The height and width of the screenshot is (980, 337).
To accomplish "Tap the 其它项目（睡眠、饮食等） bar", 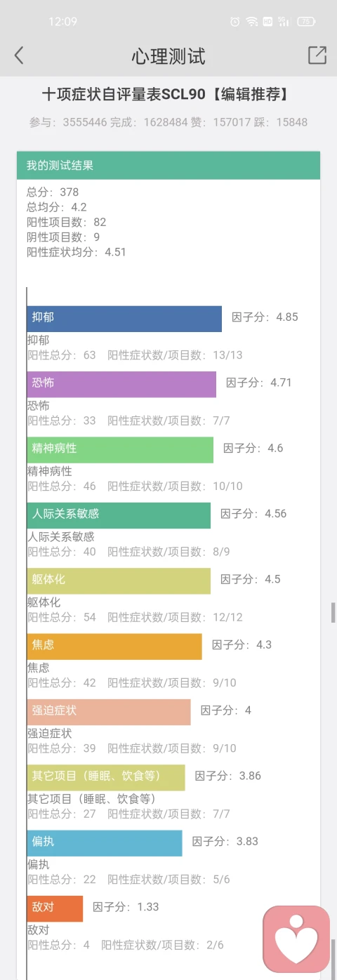I will (106, 778).
